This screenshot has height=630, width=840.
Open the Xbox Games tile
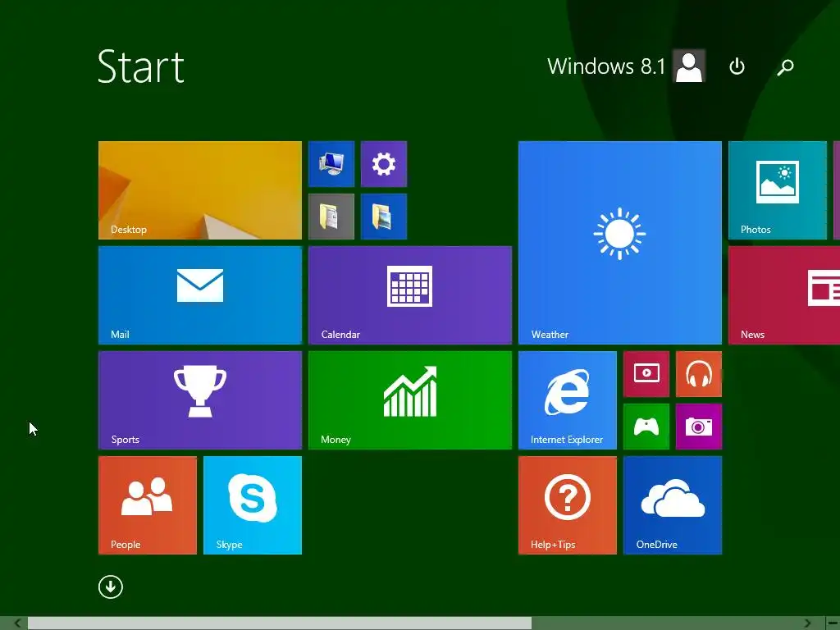(x=646, y=427)
